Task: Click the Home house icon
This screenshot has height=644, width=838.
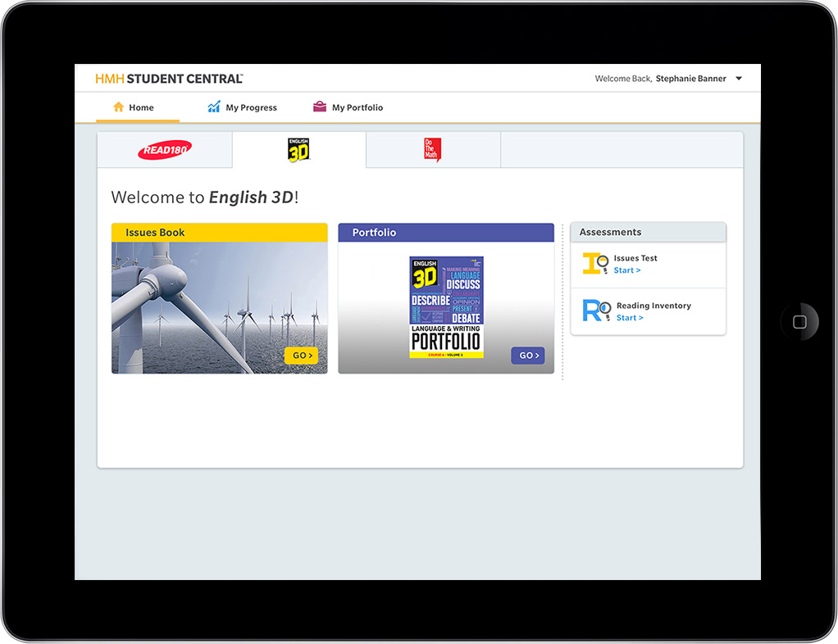Action: pyautogui.click(x=119, y=107)
